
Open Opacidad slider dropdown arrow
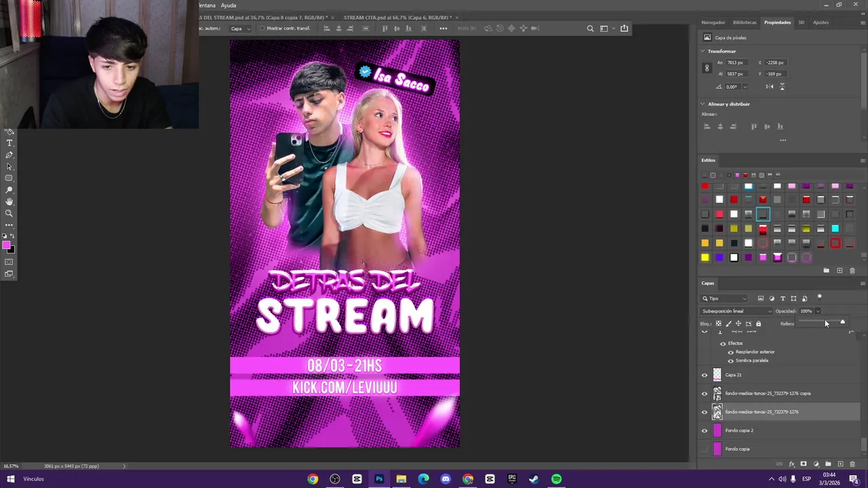pyautogui.click(x=818, y=311)
